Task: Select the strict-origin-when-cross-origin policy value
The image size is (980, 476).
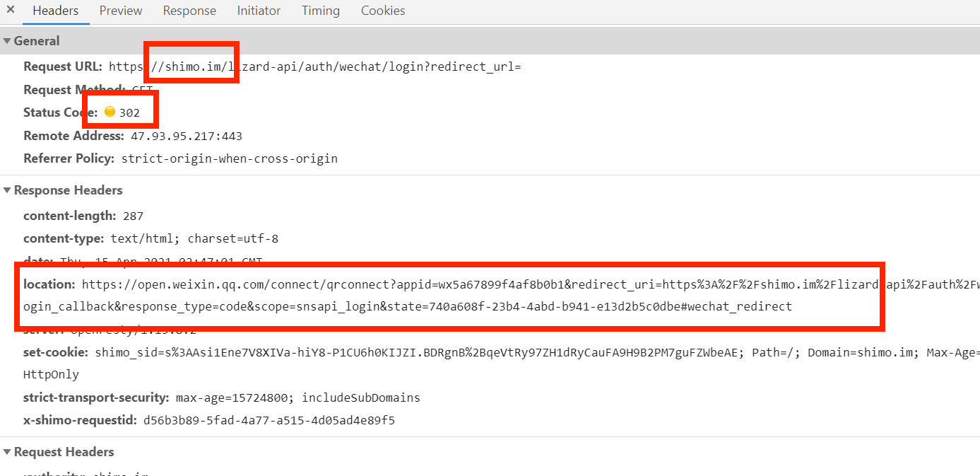Action: pyautogui.click(x=230, y=158)
